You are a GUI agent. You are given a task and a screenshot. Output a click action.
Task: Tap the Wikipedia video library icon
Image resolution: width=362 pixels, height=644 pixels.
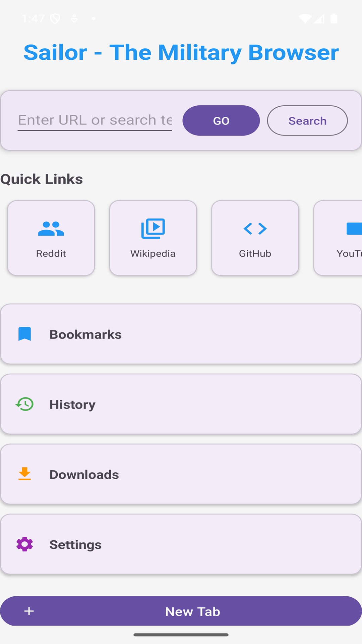(153, 229)
